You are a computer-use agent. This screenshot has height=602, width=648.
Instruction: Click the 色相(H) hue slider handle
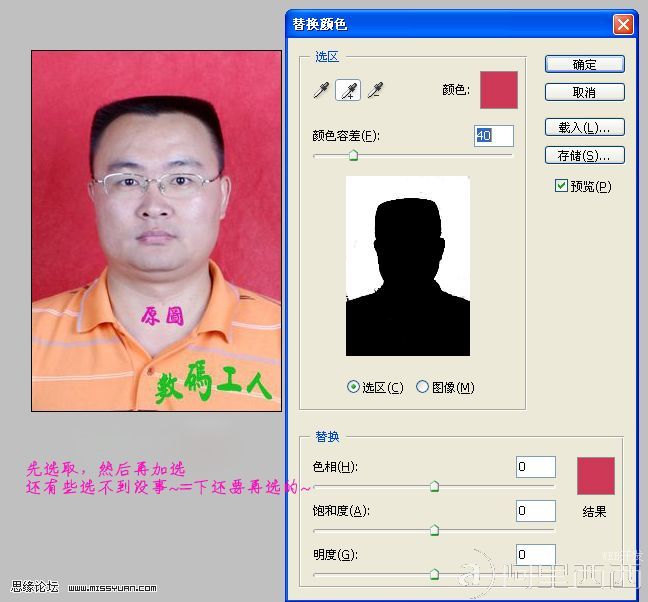pos(434,486)
